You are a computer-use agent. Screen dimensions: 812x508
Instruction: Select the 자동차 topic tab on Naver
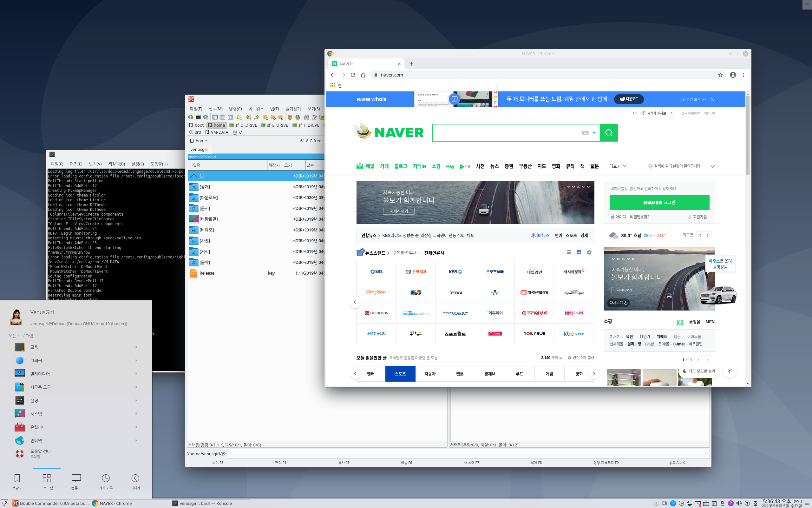coord(430,374)
